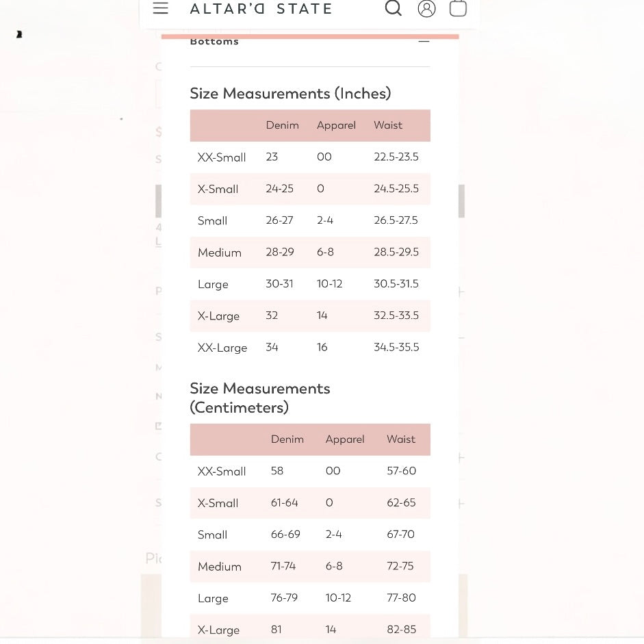The height and width of the screenshot is (644, 644).
Task: Click Small row label in centimeters table
Action: click(212, 534)
